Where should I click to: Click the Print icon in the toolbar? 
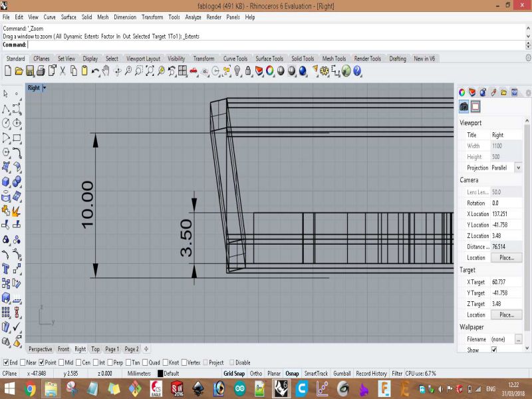41,70
